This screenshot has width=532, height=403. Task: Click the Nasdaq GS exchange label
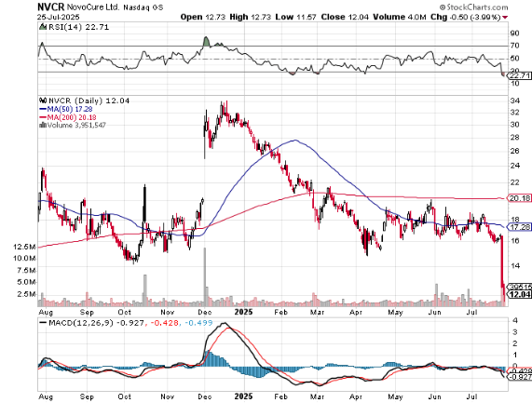point(143,7)
